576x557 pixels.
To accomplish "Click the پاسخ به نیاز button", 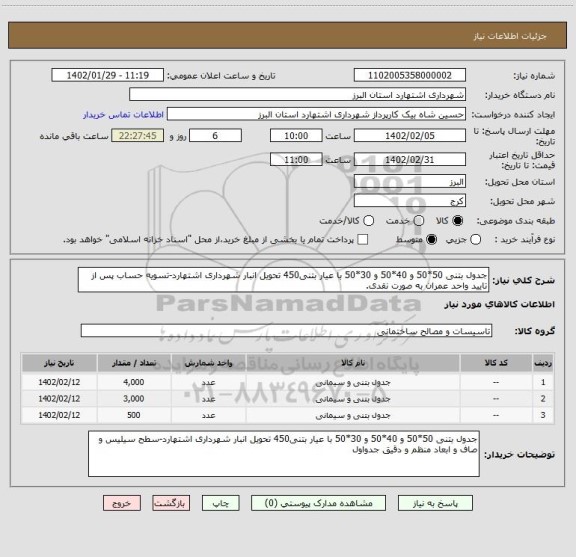I will 435,503.
